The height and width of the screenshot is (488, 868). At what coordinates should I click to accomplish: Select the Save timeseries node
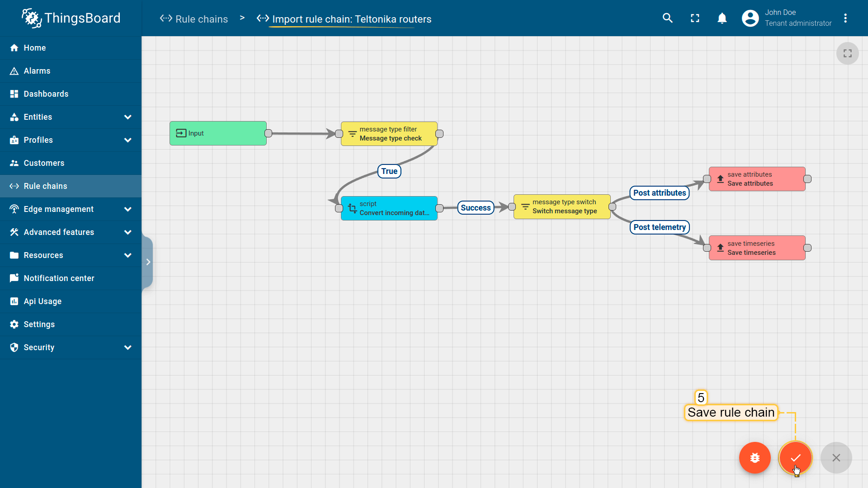[x=757, y=248]
